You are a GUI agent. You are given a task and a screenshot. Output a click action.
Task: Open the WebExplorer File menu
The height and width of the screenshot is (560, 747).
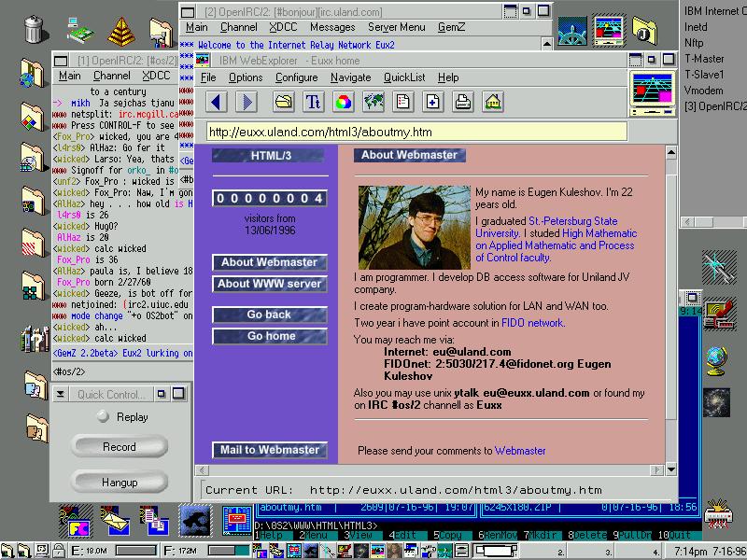pos(208,77)
